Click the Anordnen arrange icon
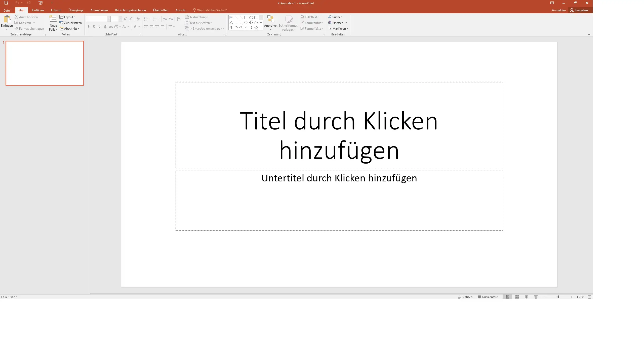 point(271,19)
